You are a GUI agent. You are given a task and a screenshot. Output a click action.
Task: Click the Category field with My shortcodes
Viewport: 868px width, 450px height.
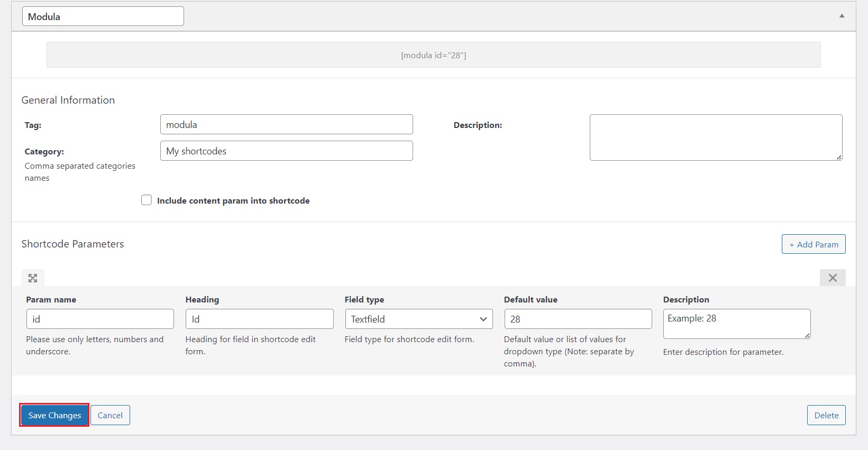click(x=286, y=151)
